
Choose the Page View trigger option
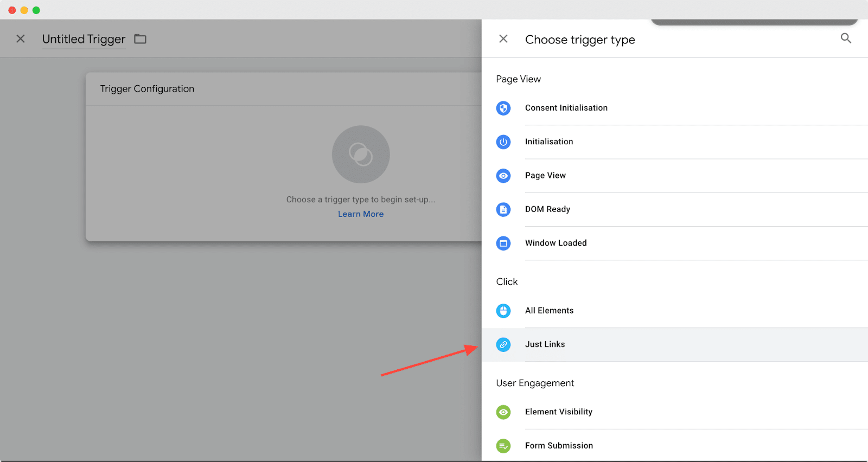(x=675, y=176)
